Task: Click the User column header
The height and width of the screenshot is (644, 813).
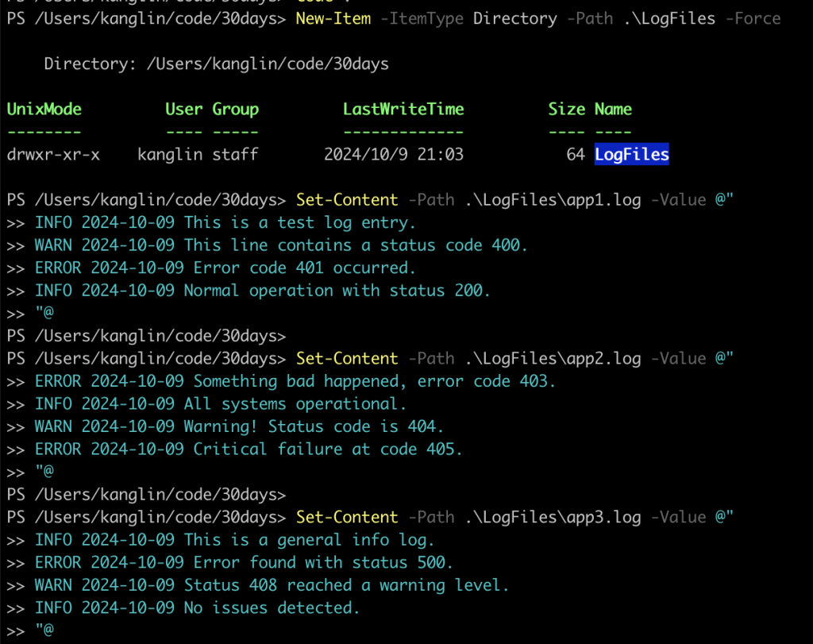Action: (183, 109)
